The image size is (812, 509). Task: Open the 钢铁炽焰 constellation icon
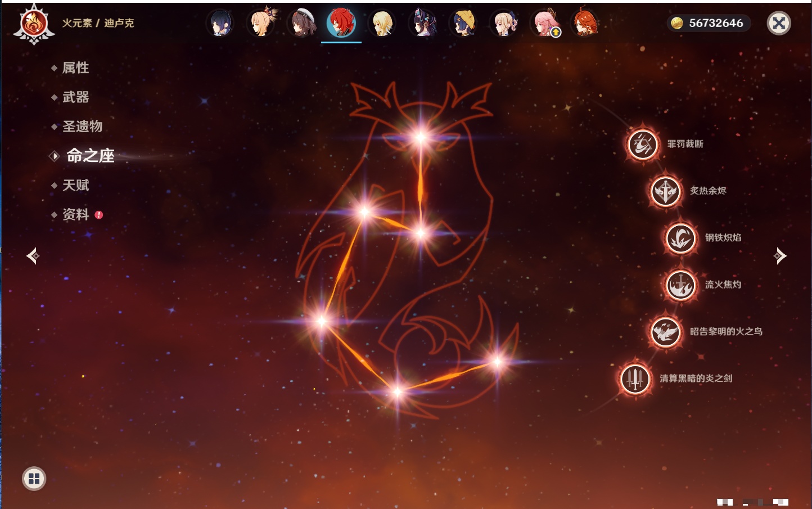click(681, 238)
